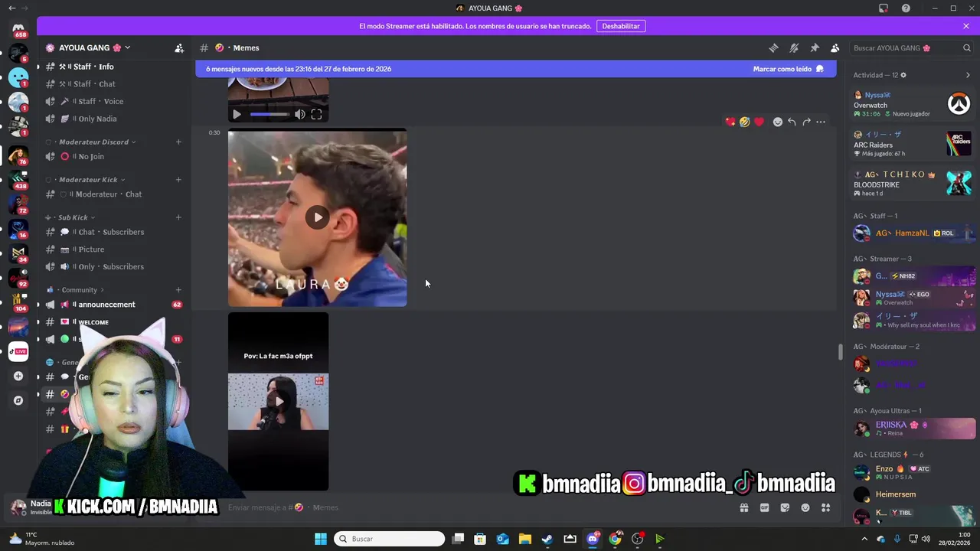Screen dimensions: 980x551
Task: Select member ERIISKA in member list
Action: (913, 429)
